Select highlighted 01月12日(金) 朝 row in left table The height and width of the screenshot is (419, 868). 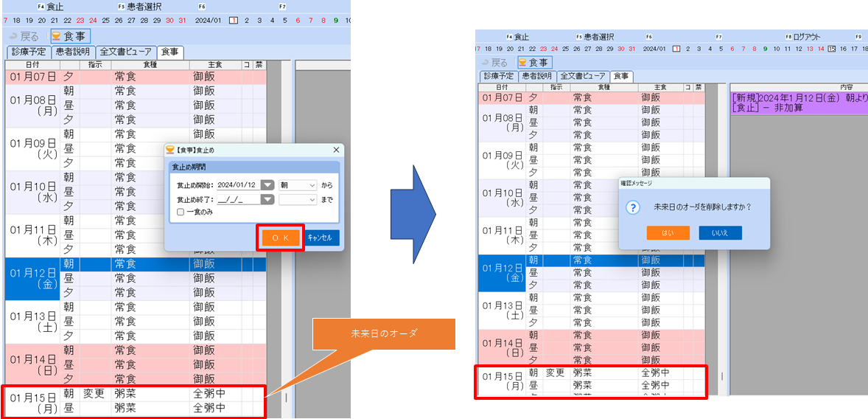tap(164, 263)
